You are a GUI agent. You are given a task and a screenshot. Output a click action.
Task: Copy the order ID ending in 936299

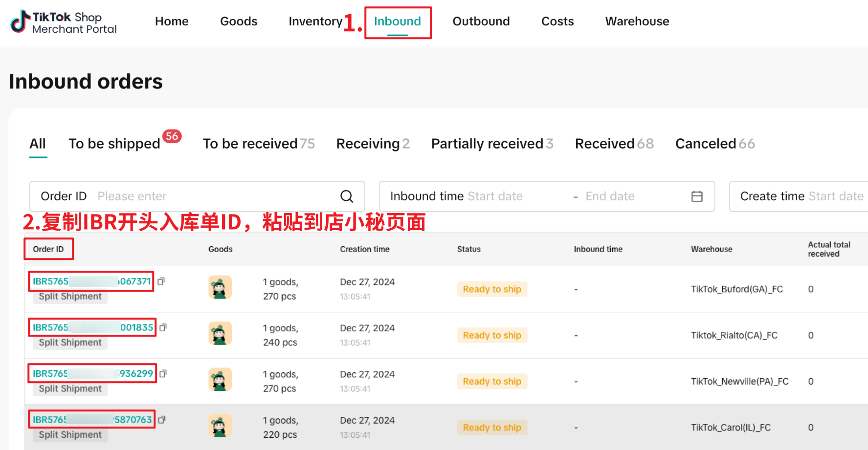pyautogui.click(x=163, y=374)
